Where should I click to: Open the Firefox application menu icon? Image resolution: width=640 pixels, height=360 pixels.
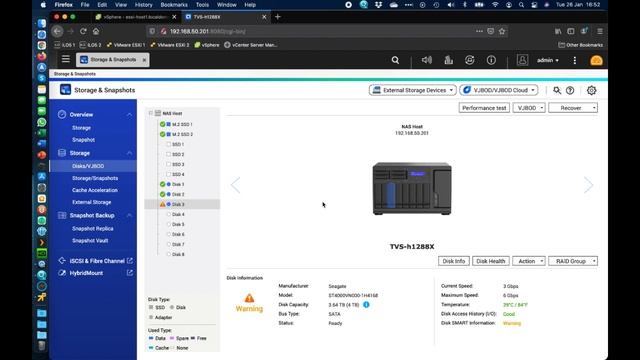pos(600,31)
